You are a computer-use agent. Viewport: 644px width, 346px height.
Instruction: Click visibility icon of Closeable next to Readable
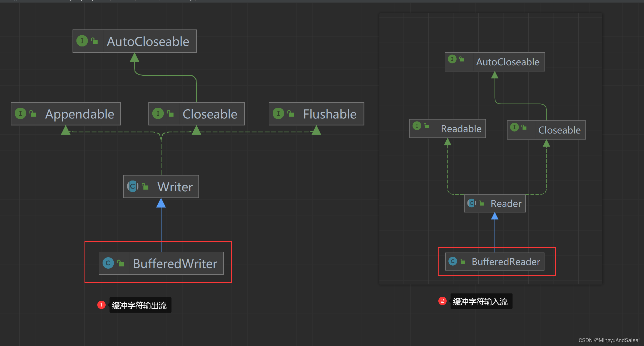524,127
